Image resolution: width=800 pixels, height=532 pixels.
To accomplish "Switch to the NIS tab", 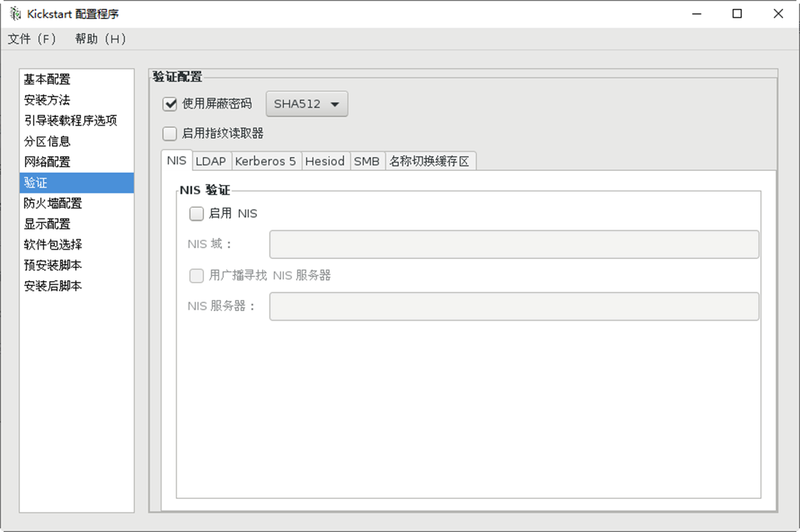I will (x=177, y=161).
